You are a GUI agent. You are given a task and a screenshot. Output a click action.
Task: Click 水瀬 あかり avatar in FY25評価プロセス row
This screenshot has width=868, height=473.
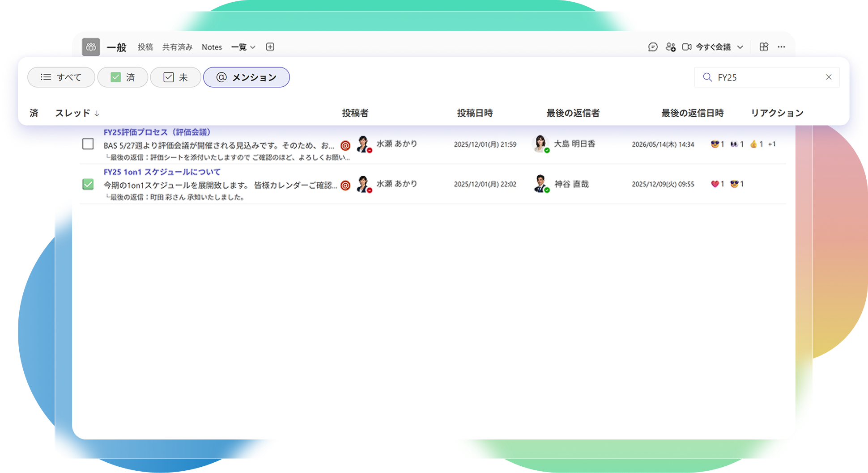click(x=364, y=144)
